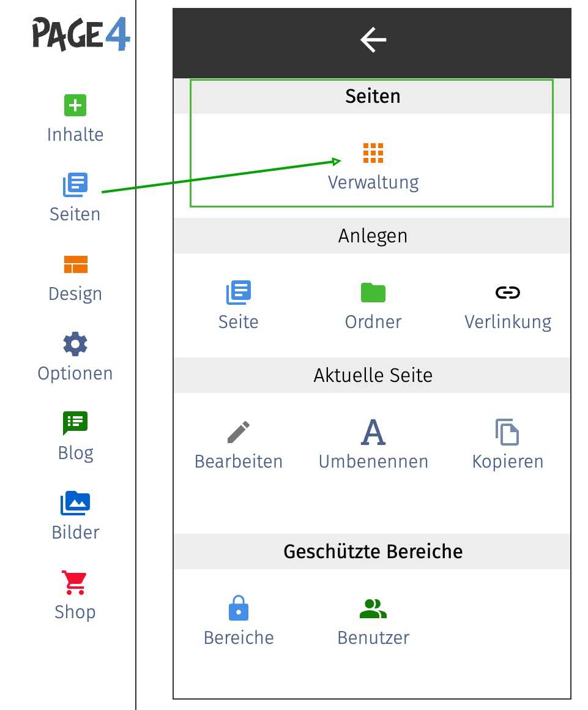The image size is (588, 710).
Task: Open the Blog section icon
Action: [x=75, y=422]
